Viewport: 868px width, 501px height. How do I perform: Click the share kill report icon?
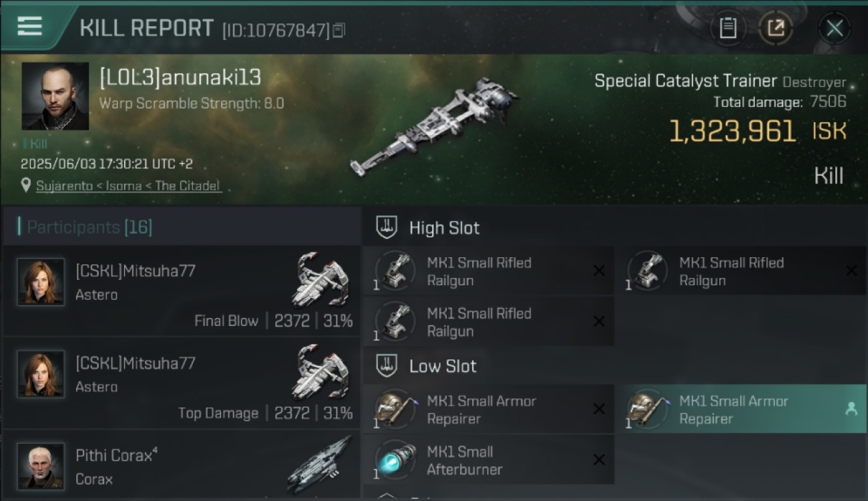[776, 28]
